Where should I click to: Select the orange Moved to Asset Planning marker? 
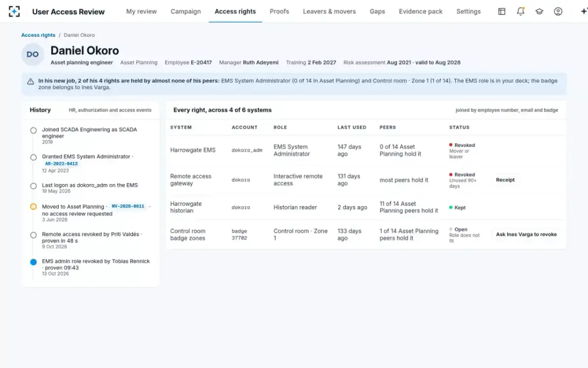33,207
